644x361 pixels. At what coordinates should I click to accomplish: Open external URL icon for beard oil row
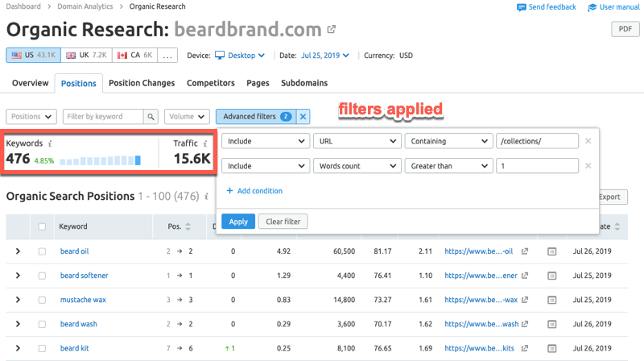(525, 251)
